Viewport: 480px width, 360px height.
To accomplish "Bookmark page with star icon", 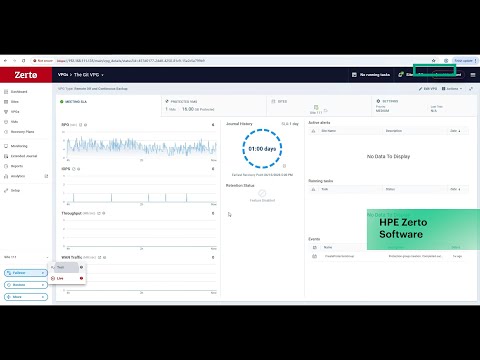I will 434,61.
